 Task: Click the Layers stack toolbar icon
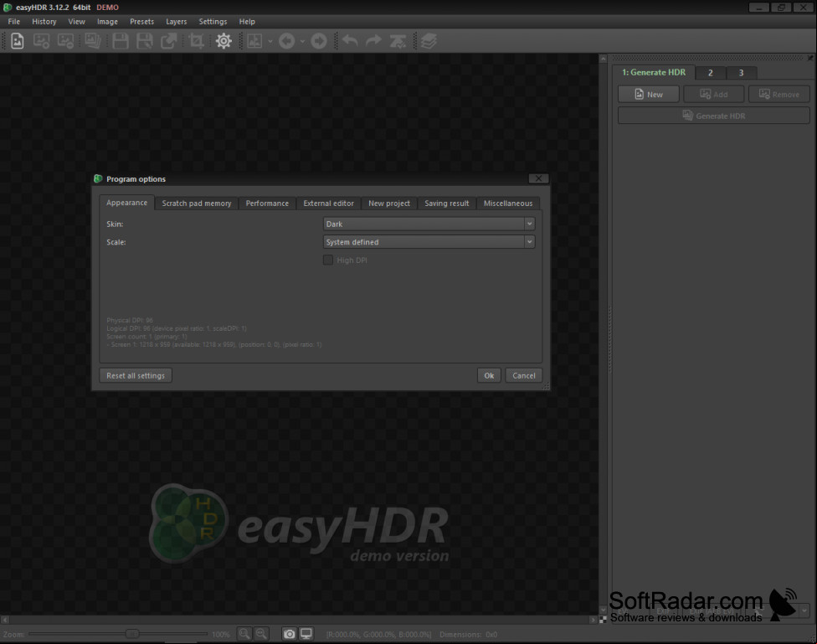429,41
